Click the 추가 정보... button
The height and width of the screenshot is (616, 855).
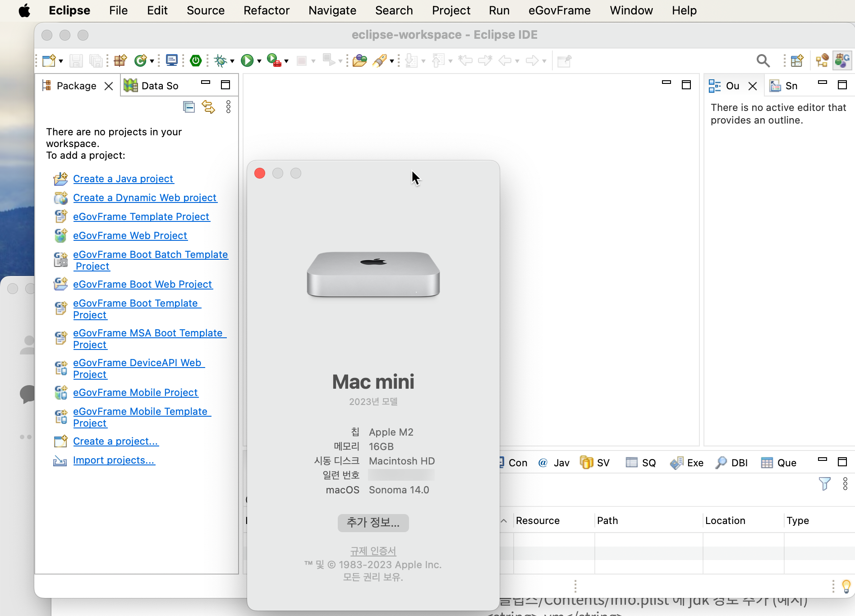coord(373,523)
